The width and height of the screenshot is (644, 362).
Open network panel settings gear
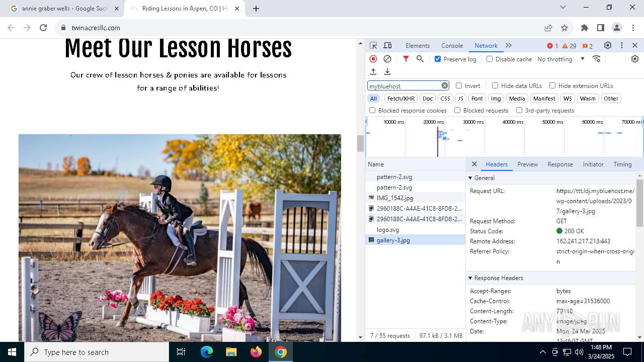click(635, 59)
